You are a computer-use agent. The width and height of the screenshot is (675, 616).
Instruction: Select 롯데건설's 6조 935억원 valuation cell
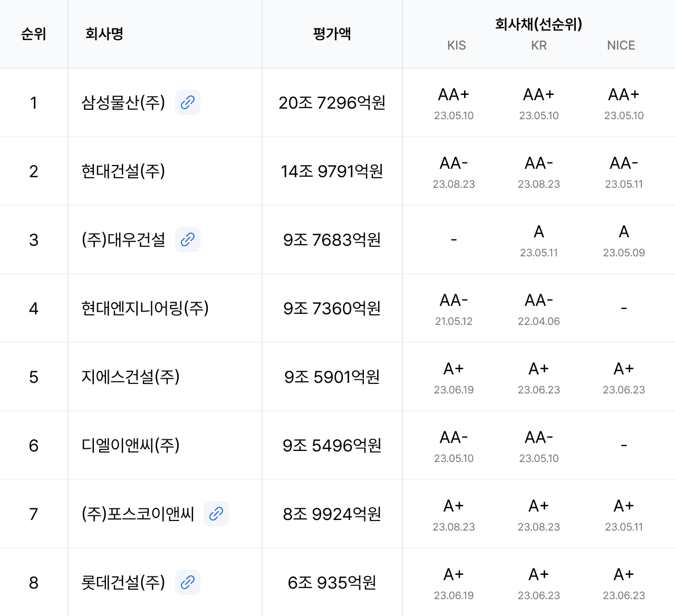tap(332, 582)
